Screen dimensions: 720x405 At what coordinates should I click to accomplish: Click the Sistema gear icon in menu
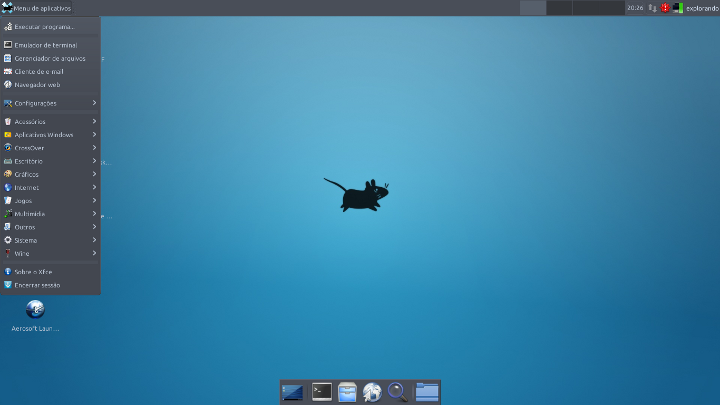[8, 240]
